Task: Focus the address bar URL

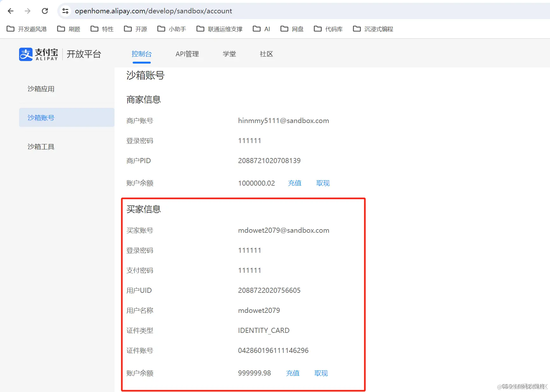Action: (x=153, y=11)
